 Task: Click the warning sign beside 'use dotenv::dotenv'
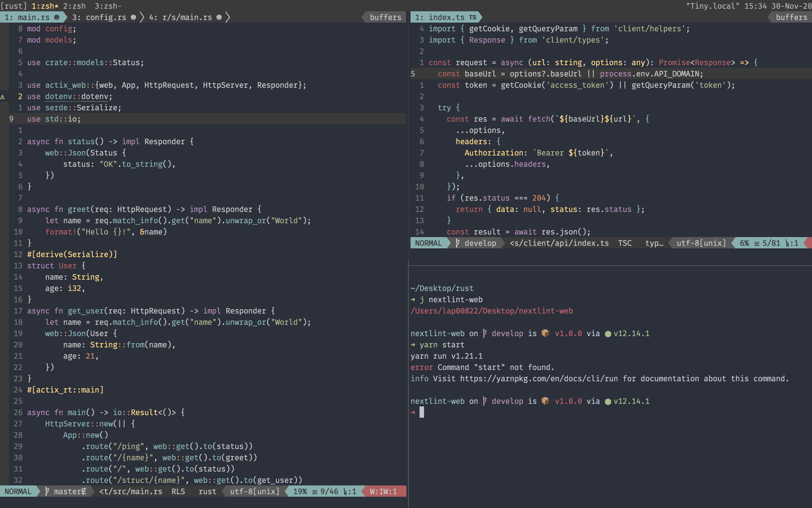[3, 97]
